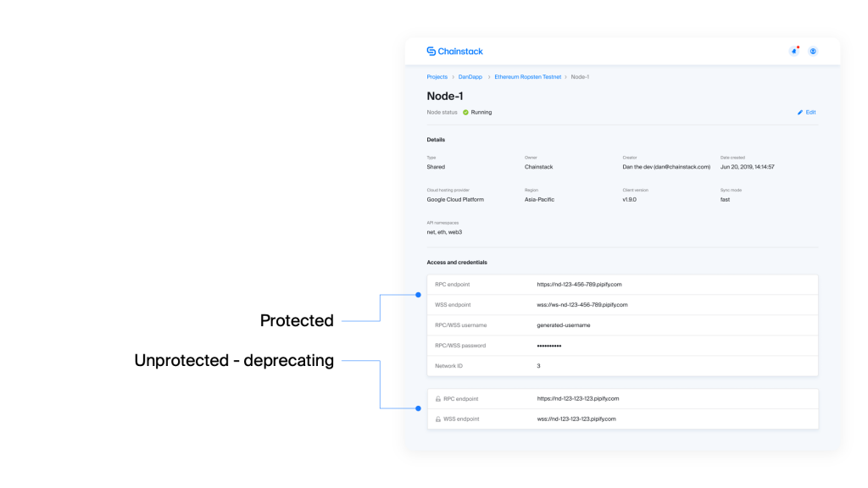Select protected WSS URL wss://ws-nd-123-456-789.pipify.com

(x=581, y=305)
